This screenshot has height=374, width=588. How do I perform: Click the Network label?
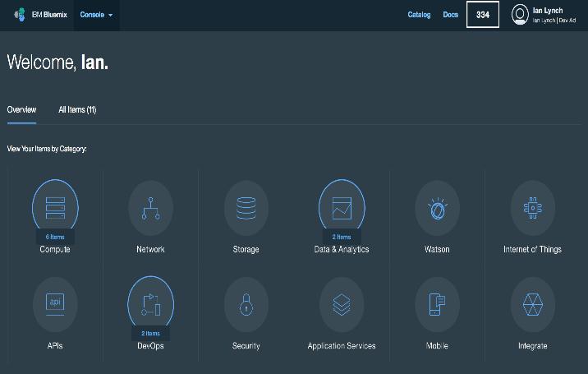click(x=150, y=249)
